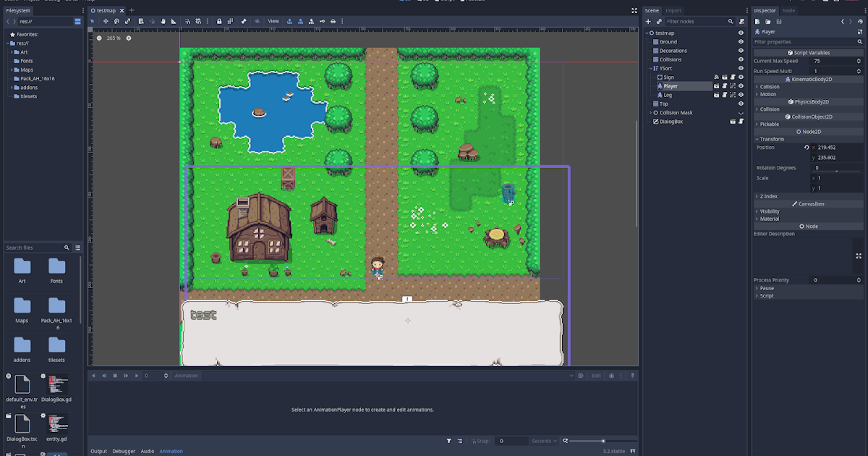Instance a child scene via the link icon

click(660, 21)
